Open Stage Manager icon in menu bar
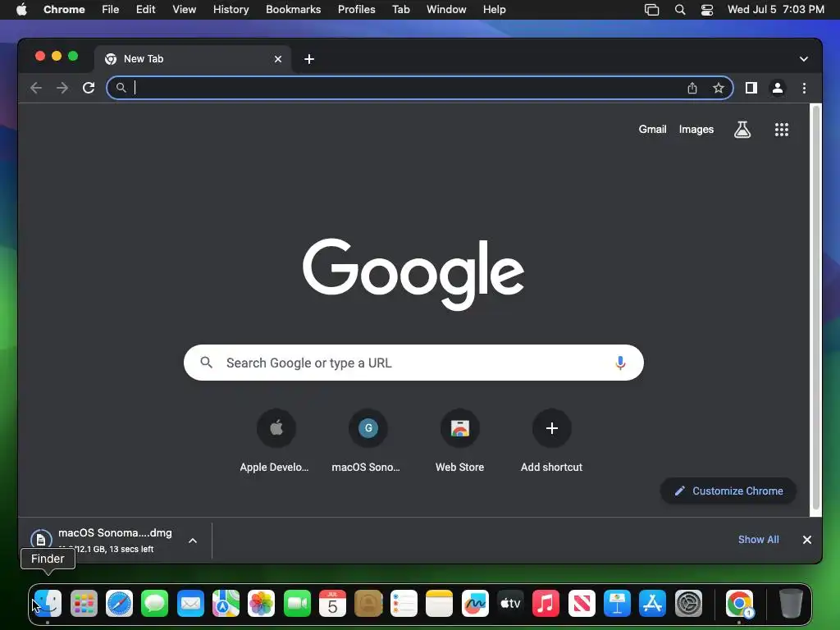The image size is (840, 630). (x=651, y=10)
